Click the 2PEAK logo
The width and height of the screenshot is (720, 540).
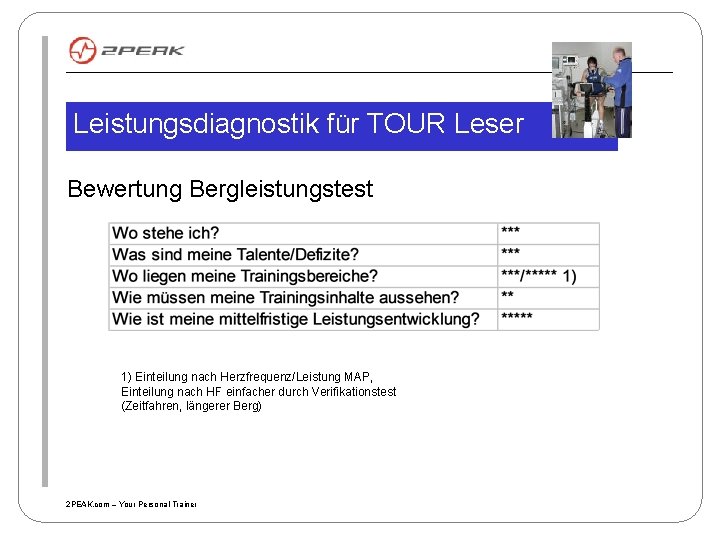coord(126,50)
